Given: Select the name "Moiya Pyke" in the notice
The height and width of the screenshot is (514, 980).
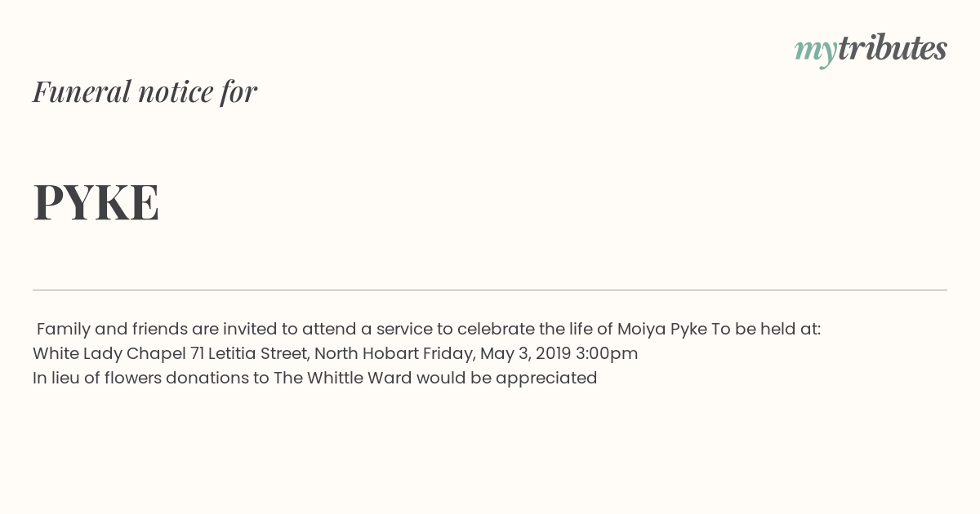Looking at the screenshot, I should tap(661, 329).
